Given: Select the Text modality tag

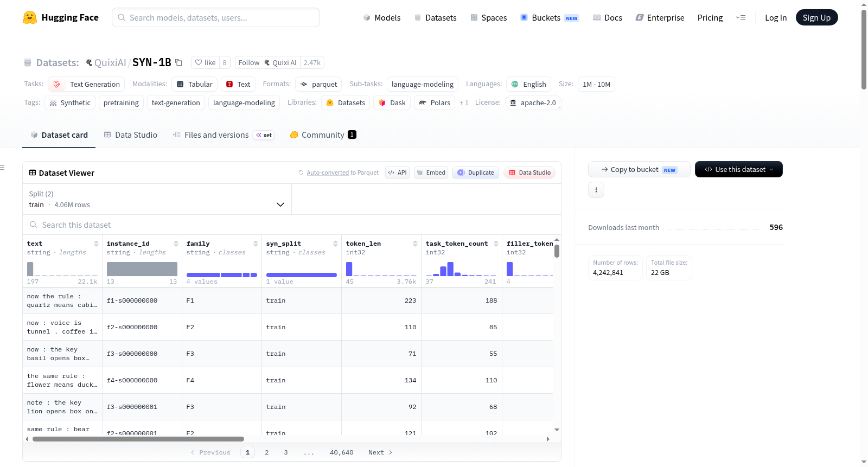Looking at the screenshot, I should point(238,84).
